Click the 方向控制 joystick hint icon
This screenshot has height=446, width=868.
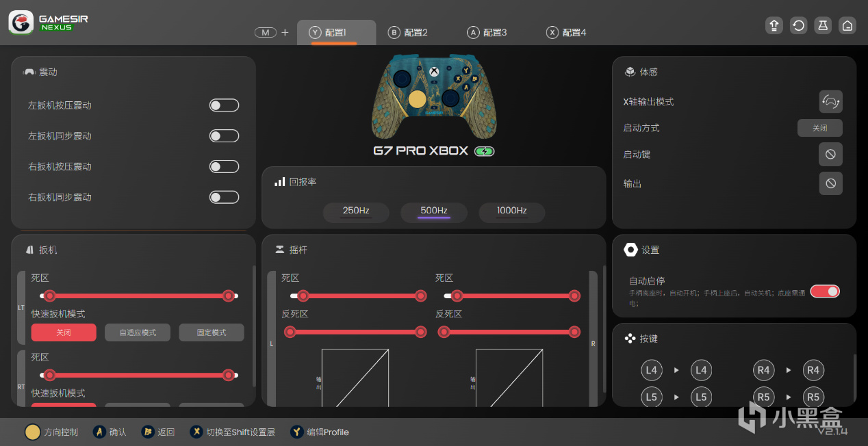click(x=32, y=432)
